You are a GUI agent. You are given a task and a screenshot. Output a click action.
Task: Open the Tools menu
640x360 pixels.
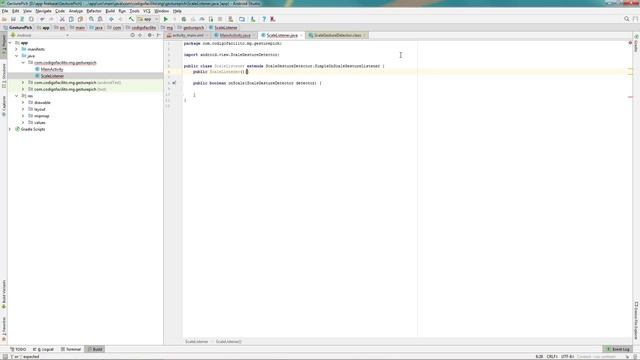[134, 11]
